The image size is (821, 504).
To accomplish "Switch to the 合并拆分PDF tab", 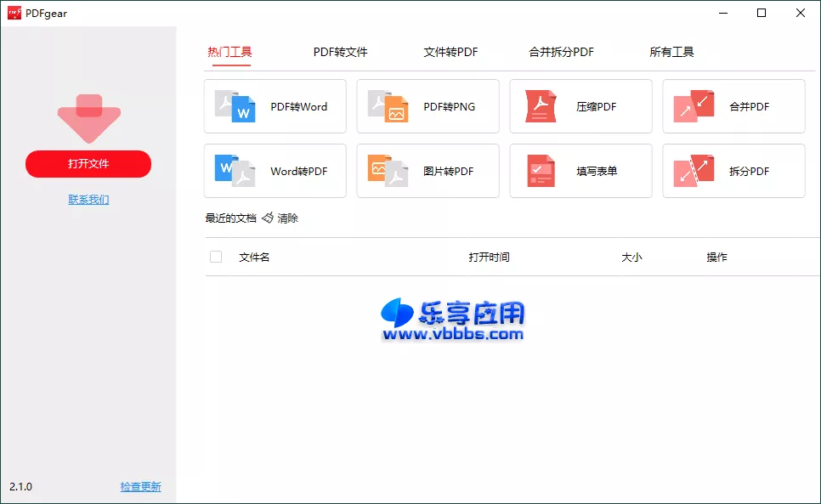I will coord(562,52).
